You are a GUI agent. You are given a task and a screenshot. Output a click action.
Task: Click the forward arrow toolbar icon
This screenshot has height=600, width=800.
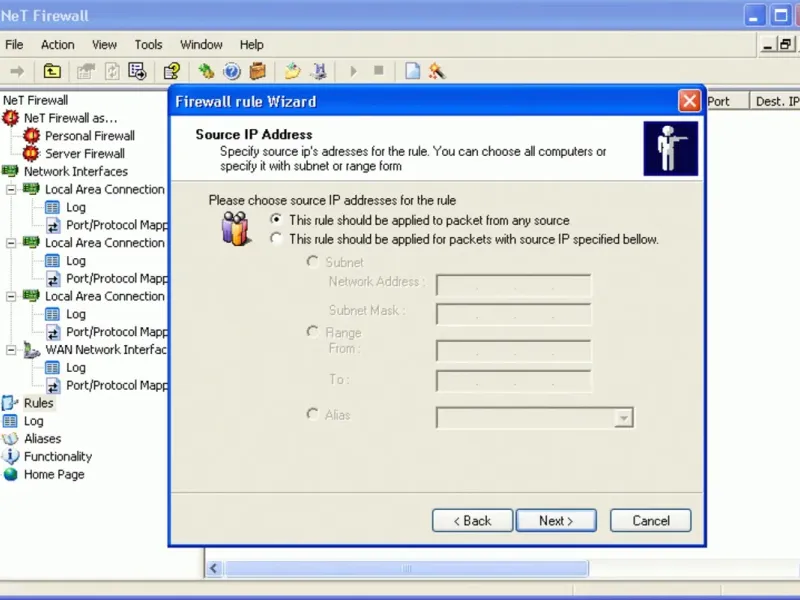(17, 71)
